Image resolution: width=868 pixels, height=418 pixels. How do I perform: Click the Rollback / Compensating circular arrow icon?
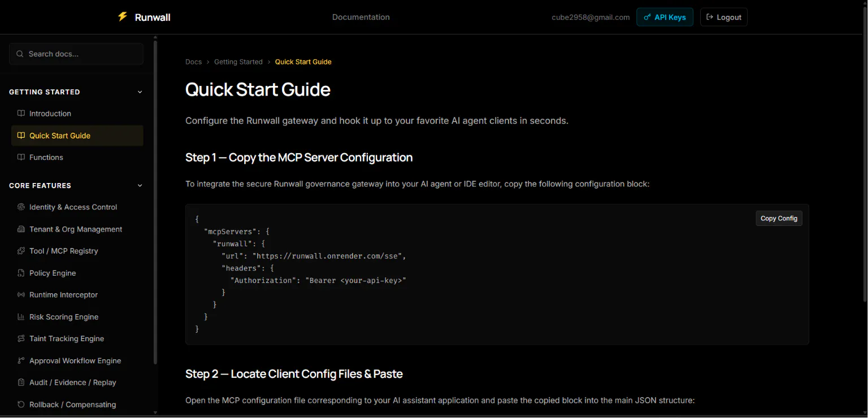pyautogui.click(x=21, y=404)
